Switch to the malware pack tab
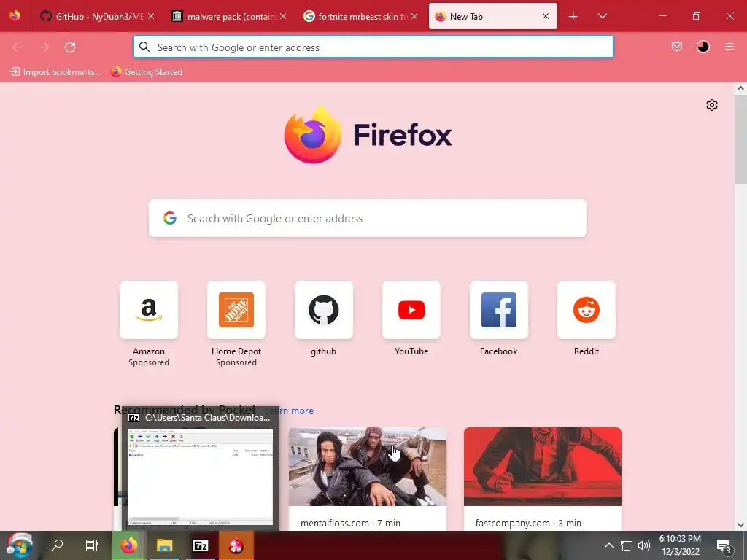The height and width of the screenshot is (560, 747). pos(228,16)
